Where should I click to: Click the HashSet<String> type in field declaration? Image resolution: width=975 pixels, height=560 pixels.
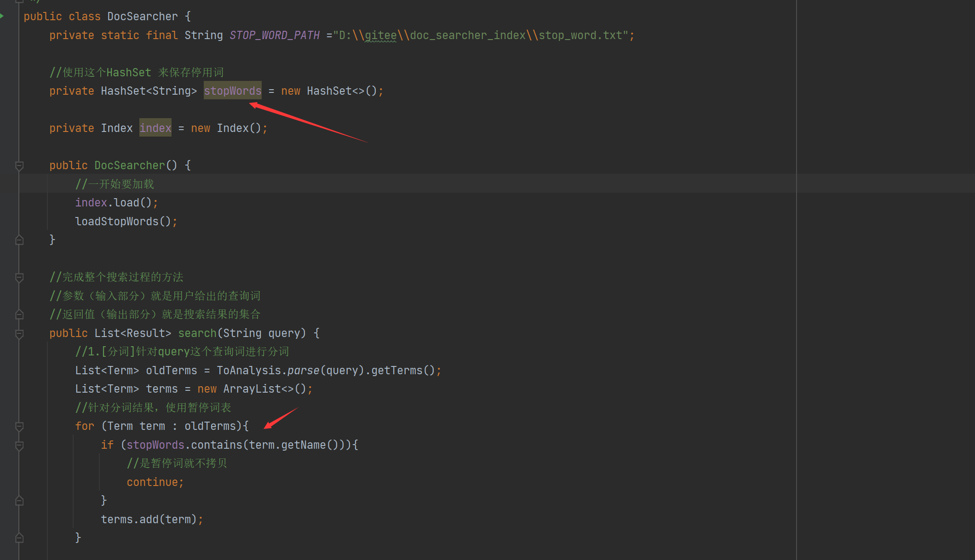149,91
